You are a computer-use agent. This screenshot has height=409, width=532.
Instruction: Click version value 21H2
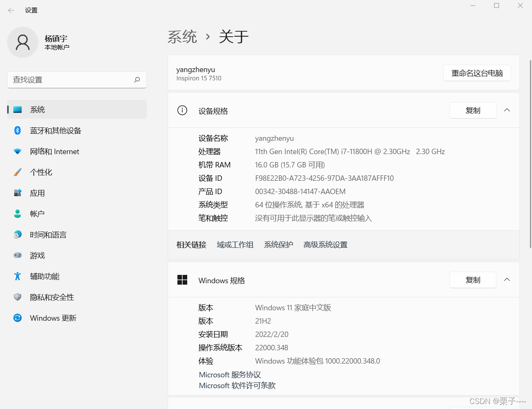pyautogui.click(x=263, y=321)
